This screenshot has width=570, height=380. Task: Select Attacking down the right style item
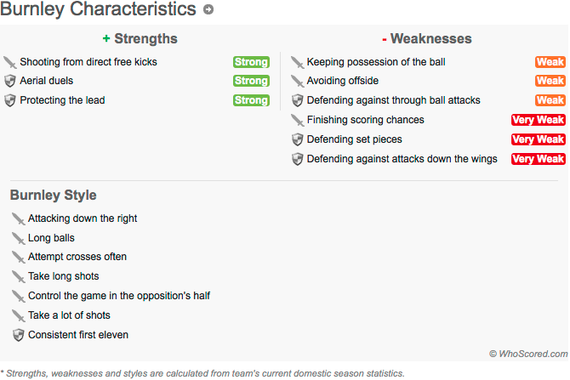(83, 219)
